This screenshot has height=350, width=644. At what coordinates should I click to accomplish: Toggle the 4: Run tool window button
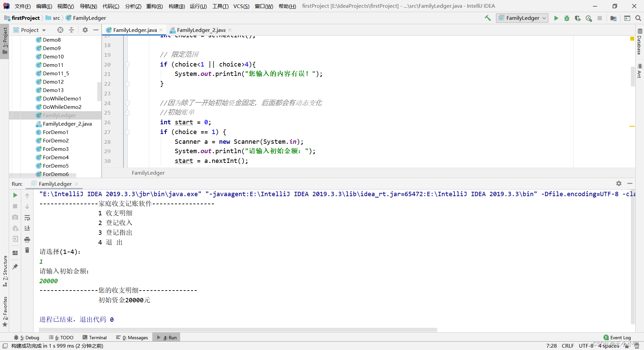(167, 338)
